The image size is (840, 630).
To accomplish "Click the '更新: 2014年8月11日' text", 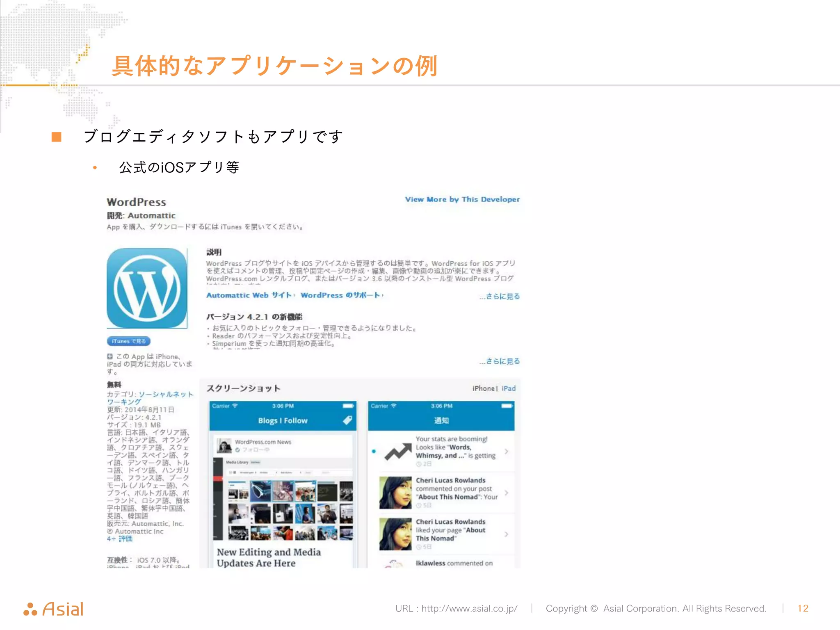I will [x=141, y=410].
